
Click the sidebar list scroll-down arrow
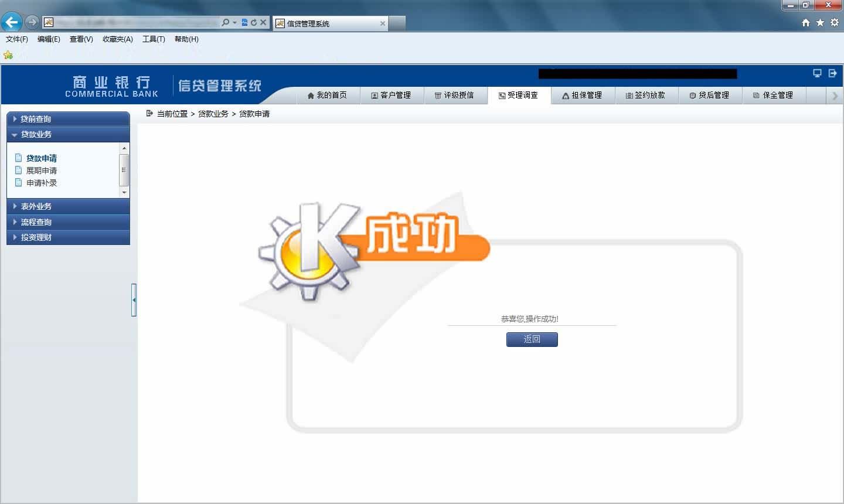click(124, 192)
